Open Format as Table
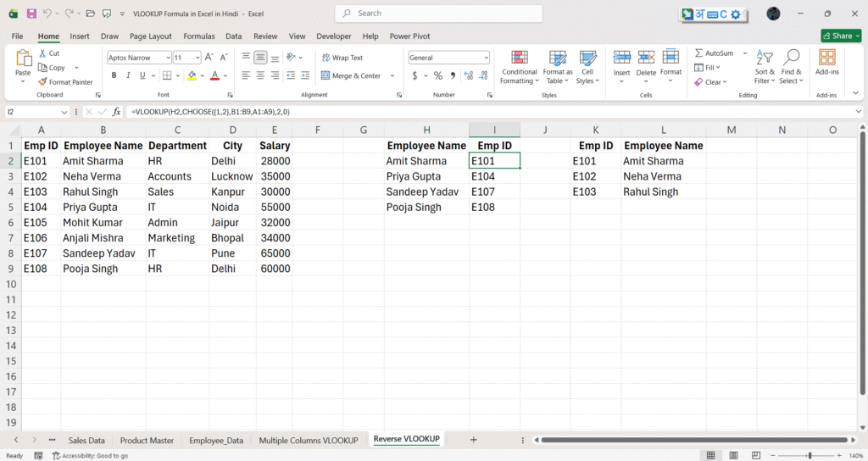The image size is (868, 461). click(x=558, y=68)
